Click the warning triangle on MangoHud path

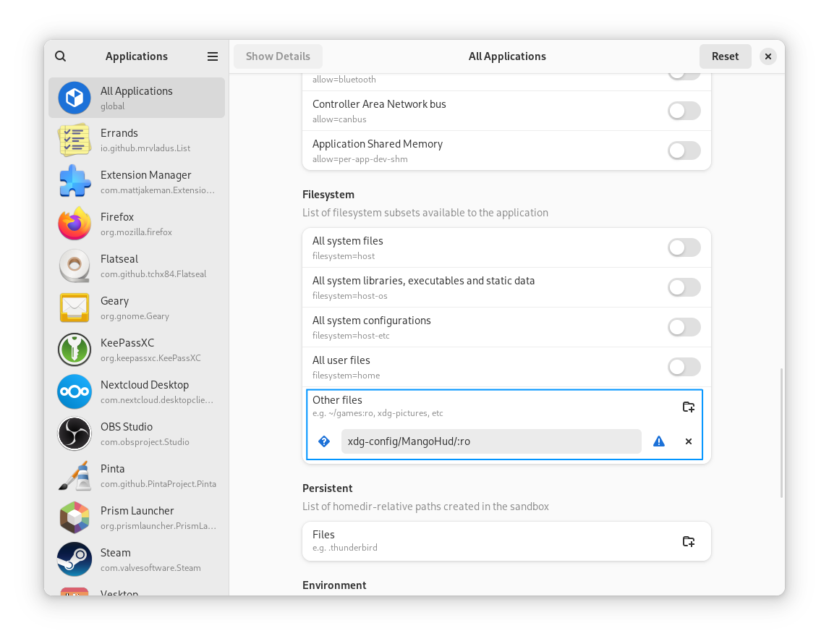coord(658,441)
